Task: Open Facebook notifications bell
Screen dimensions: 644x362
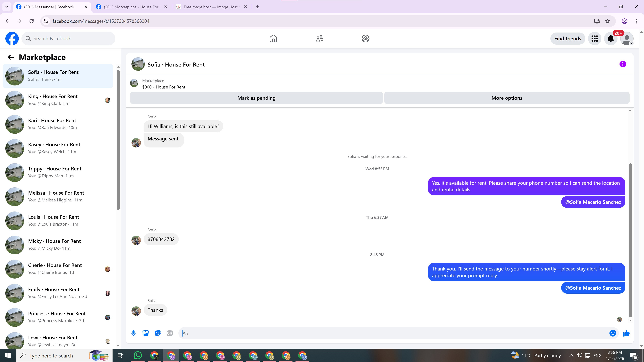Action: click(610, 39)
